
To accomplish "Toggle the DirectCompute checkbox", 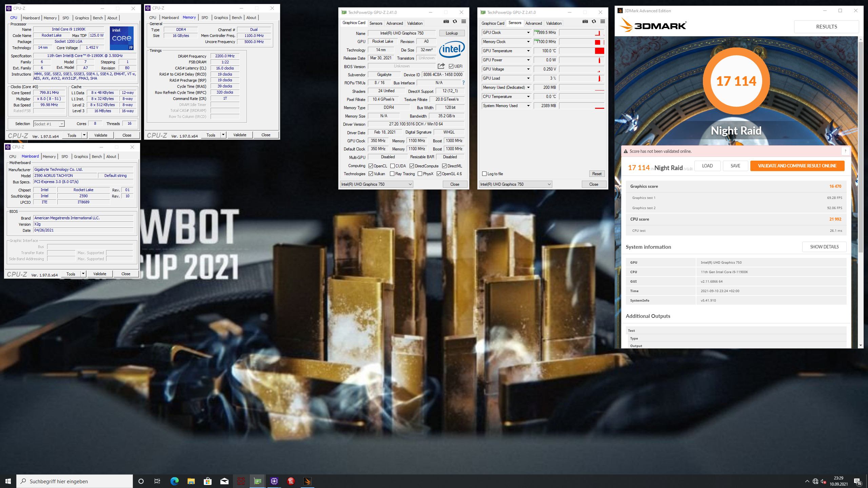I will coord(412,166).
